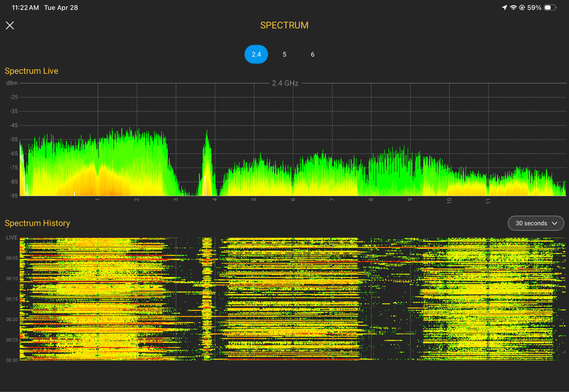Tap channel 6 label on the frequency axis
Screen dimensions: 569x392
click(x=293, y=200)
